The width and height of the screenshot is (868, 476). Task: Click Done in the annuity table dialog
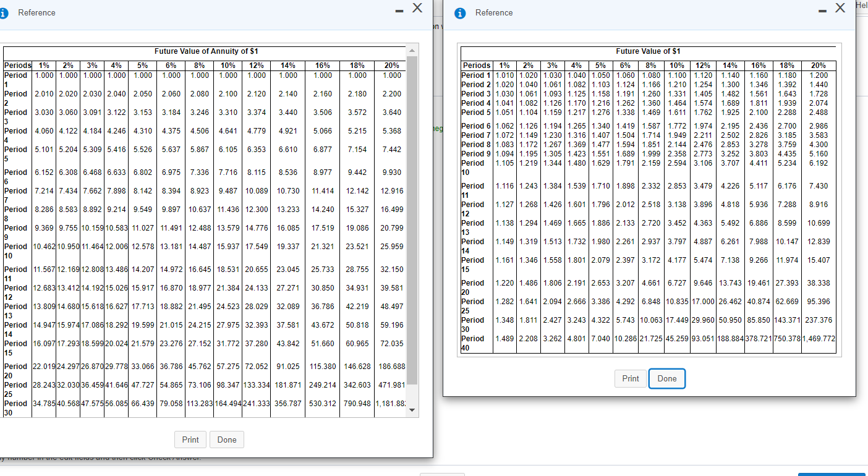point(227,440)
